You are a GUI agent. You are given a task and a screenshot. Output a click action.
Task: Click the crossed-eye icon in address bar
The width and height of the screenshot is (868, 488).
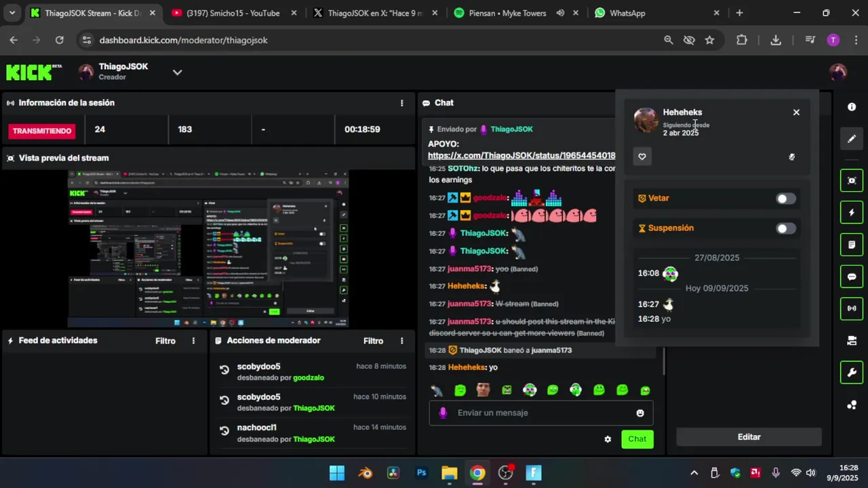689,40
